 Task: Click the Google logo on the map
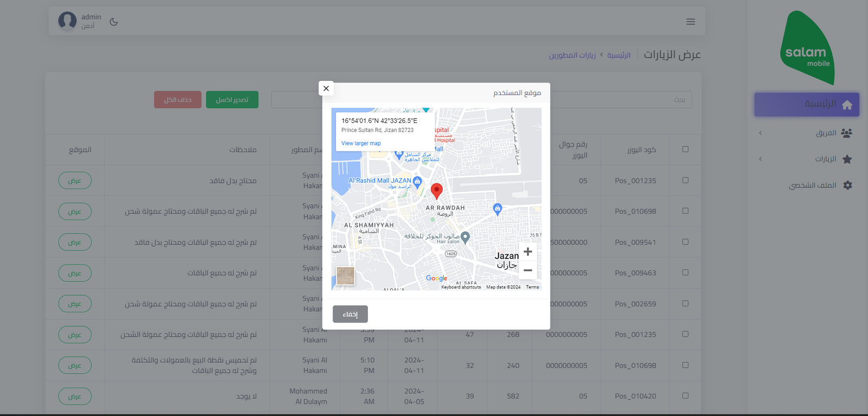tap(437, 278)
